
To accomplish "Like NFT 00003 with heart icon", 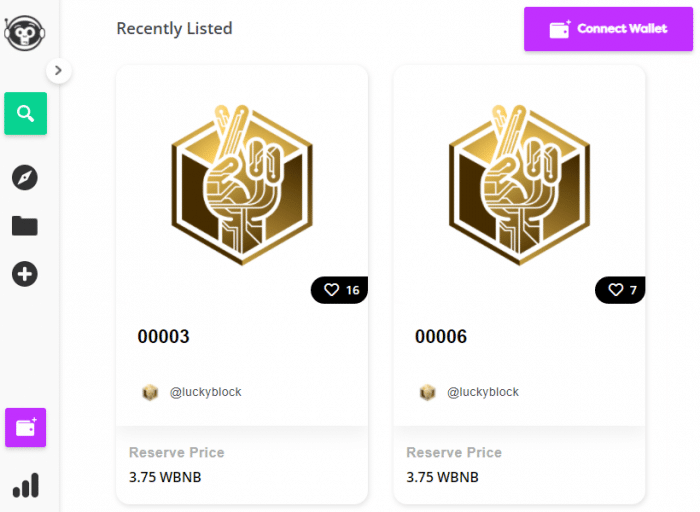I will coord(331,290).
